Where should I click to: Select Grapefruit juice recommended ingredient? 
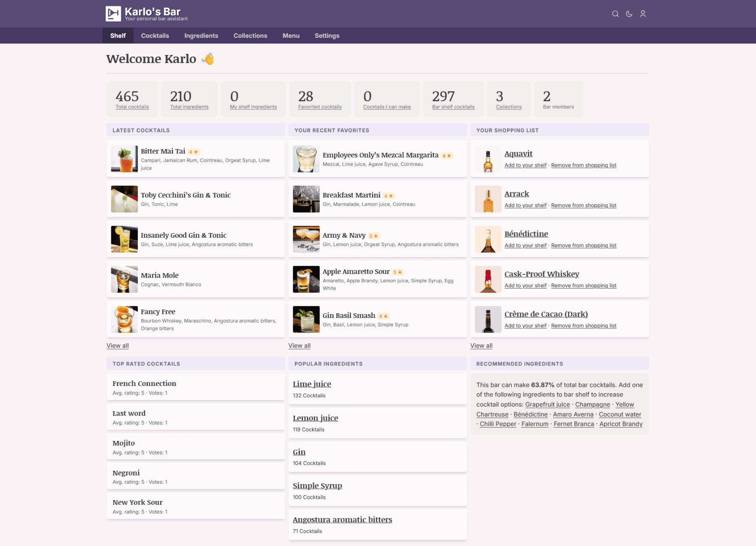(547, 404)
